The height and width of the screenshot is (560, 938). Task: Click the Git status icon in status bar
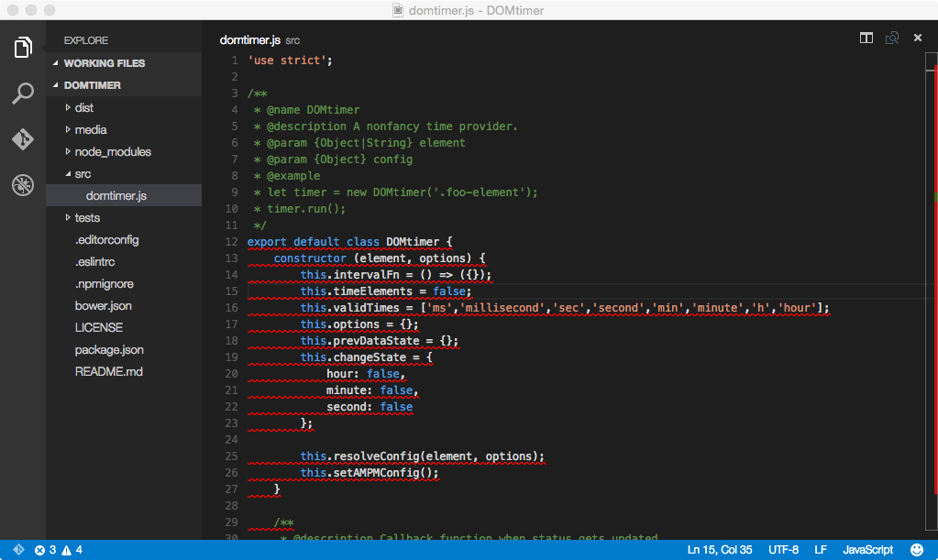click(x=18, y=550)
